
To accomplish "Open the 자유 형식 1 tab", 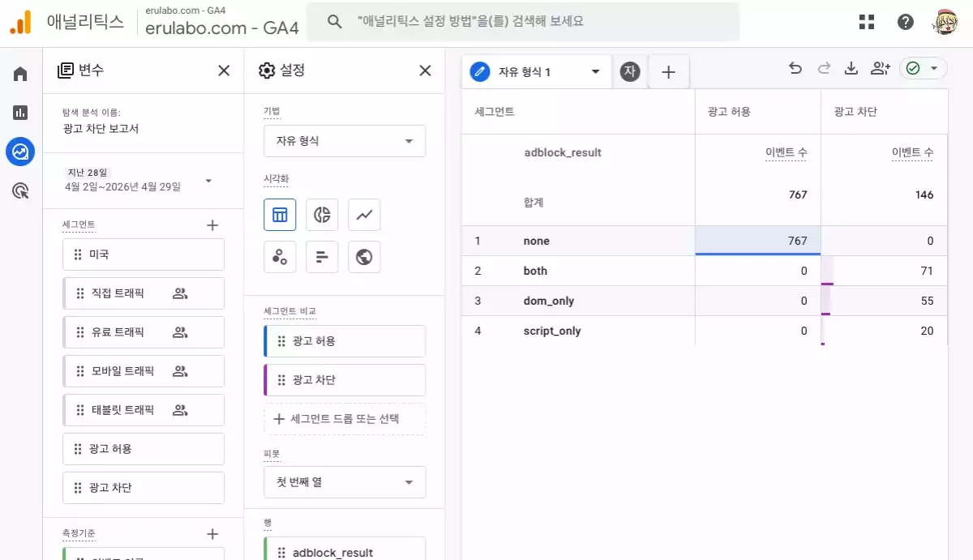I will tap(535, 72).
